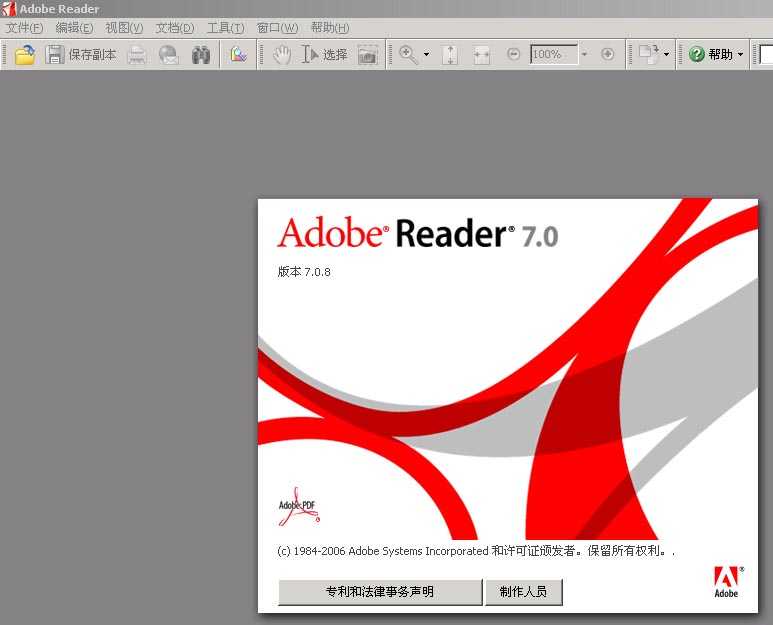Select the Zoom In magnifier tool

point(408,54)
